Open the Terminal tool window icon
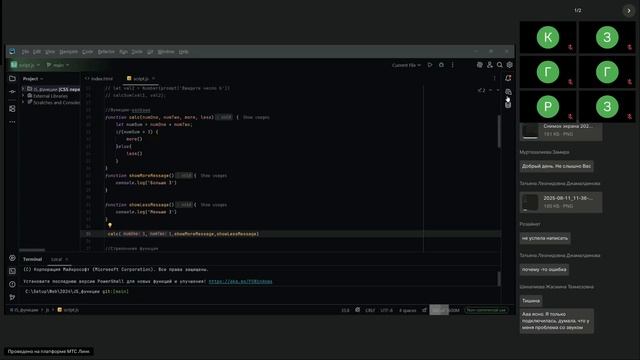 click(12, 271)
